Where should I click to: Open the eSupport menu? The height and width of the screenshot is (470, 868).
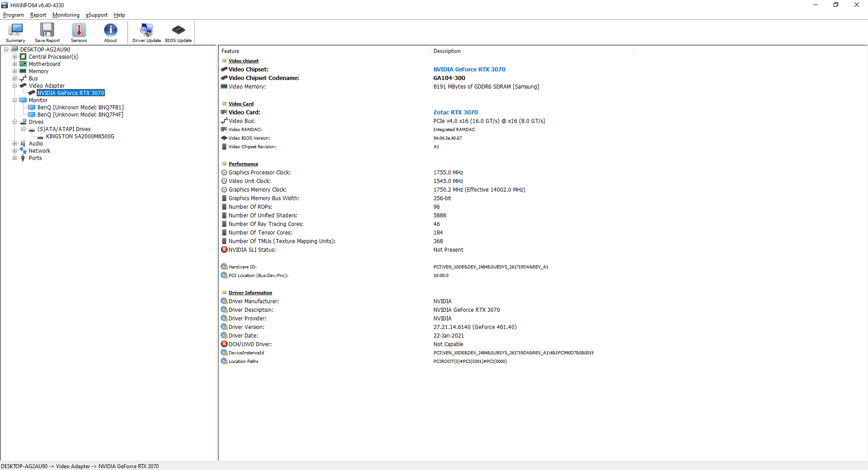97,15
